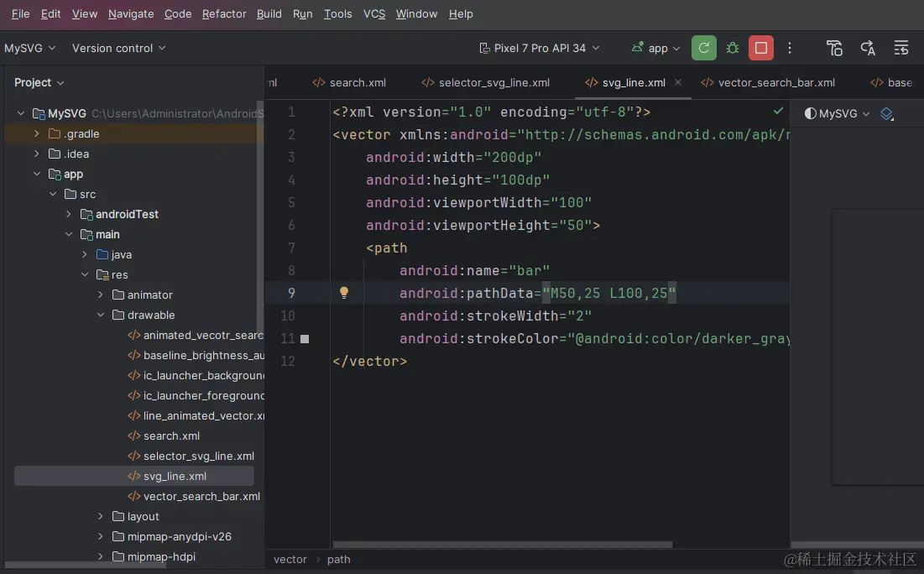Image resolution: width=924 pixels, height=574 pixels.
Task: Open the File menu
Action: (x=21, y=13)
